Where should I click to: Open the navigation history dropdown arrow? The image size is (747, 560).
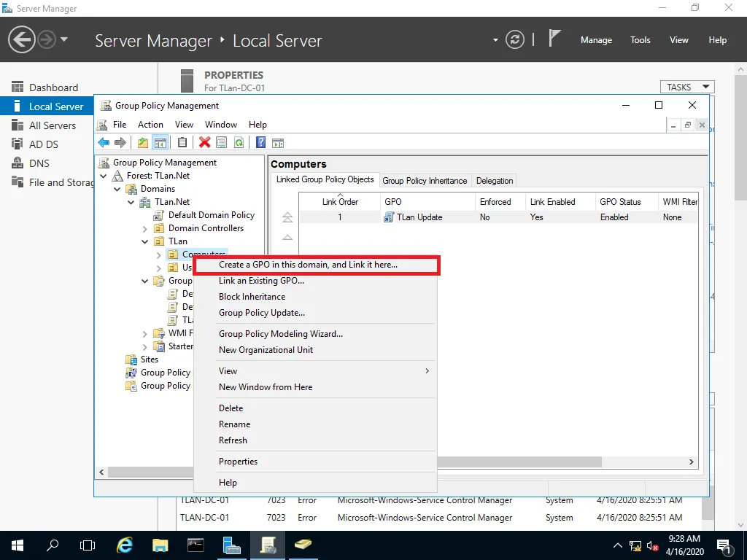64,39
